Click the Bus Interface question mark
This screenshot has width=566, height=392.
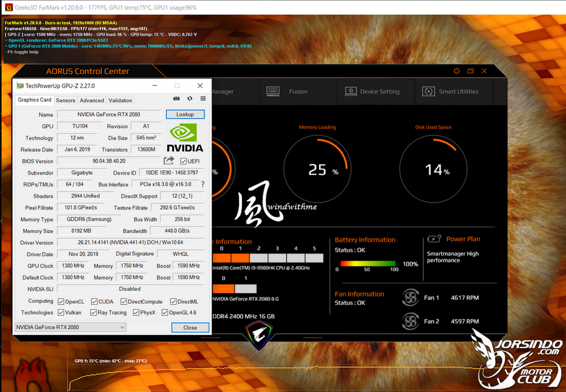[x=202, y=184]
